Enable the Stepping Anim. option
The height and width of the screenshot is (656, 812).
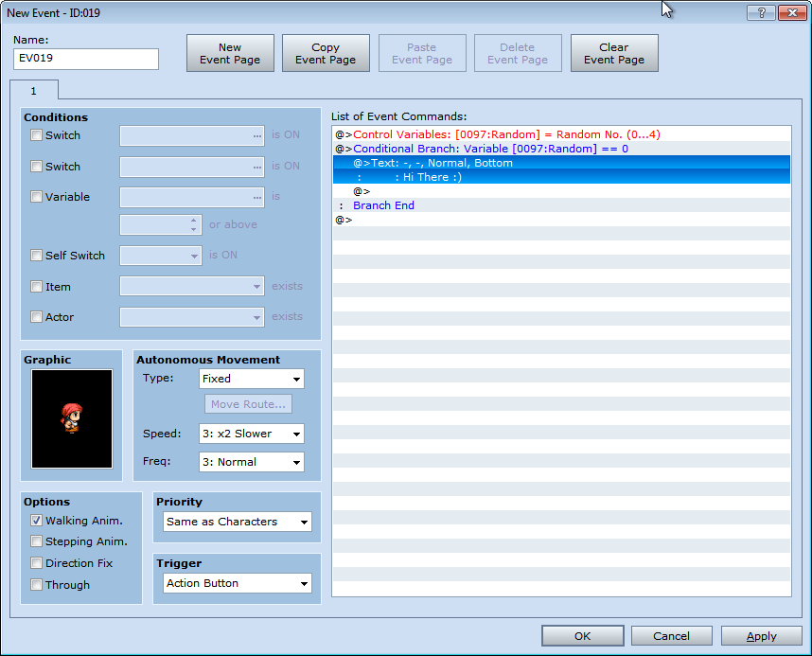point(36,541)
